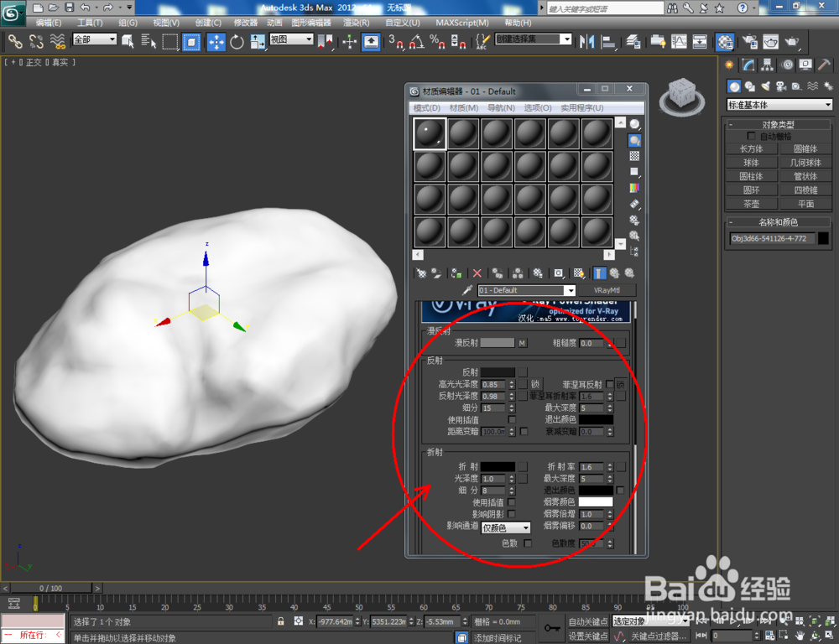Select the Lights category in Create panel

(765, 86)
